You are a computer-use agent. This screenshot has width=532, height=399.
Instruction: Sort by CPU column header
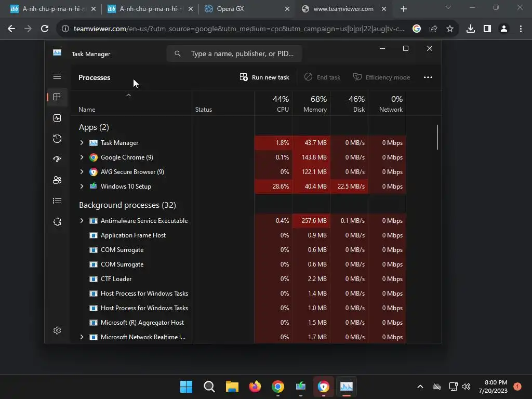click(273, 104)
